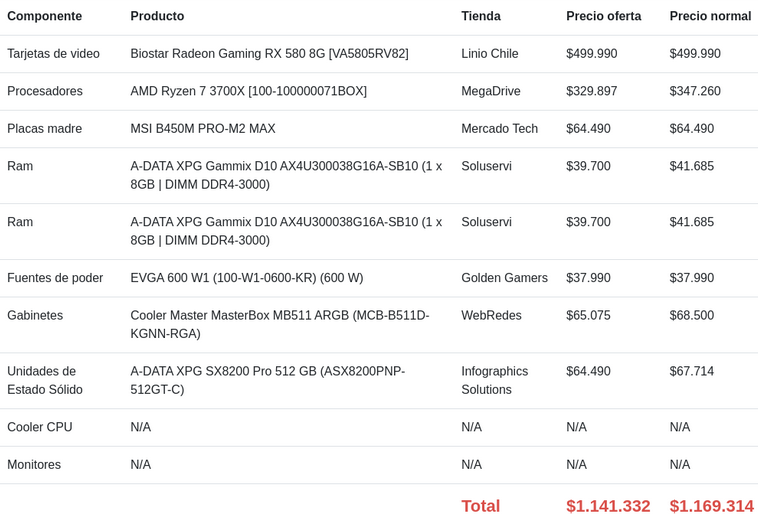Select the Componente column header
The height and width of the screenshot is (523, 758).
click(x=44, y=16)
